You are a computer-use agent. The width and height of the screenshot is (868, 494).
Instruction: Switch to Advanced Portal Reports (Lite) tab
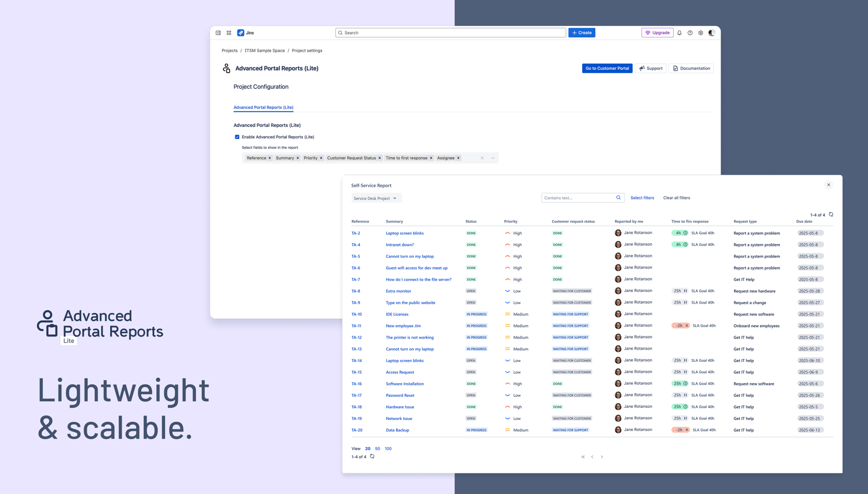[x=263, y=108]
